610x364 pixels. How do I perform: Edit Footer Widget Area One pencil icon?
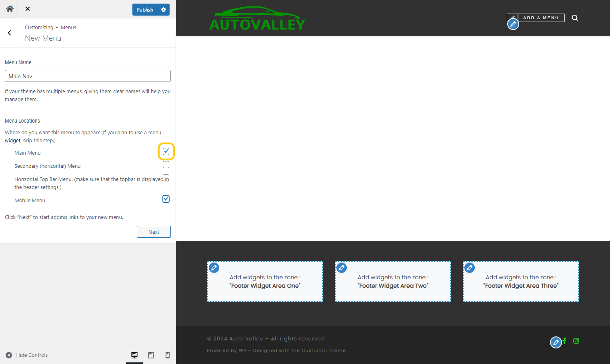pyautogui.click(x=214, y=268)
